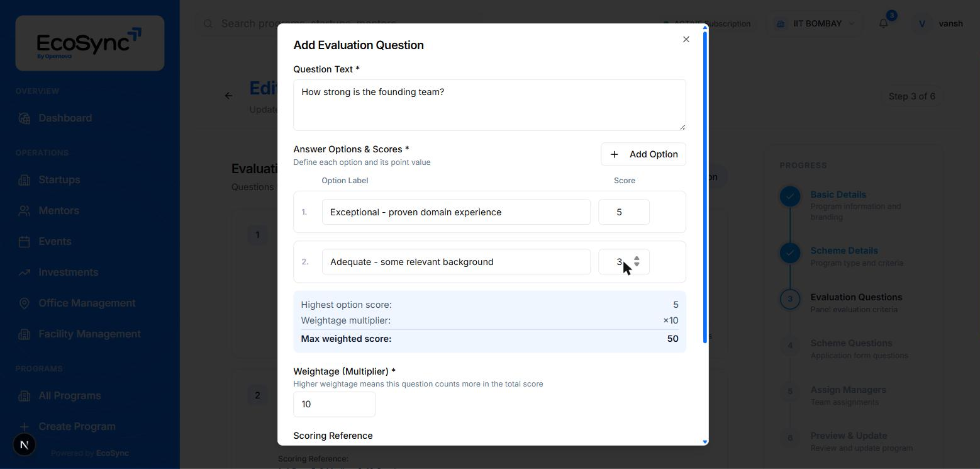Click the EcoSync logo
Screen dimensions: 980x469
[89, 43]
